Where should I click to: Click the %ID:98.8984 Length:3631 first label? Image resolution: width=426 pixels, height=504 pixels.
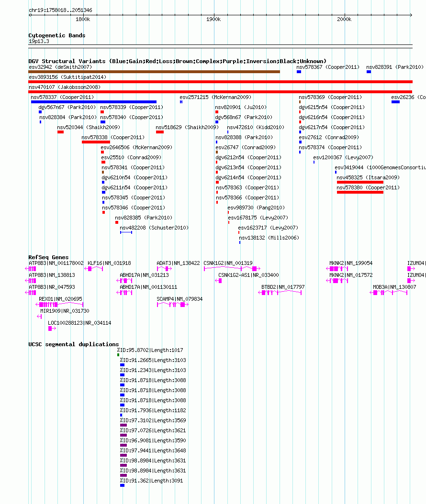(x=153, y=460)
